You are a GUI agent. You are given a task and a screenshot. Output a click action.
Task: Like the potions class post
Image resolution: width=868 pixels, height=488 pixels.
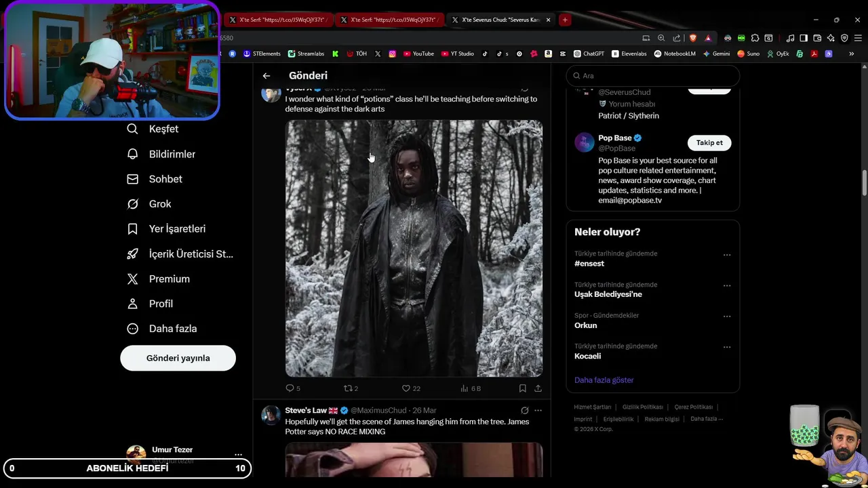(x=411, y=388)
